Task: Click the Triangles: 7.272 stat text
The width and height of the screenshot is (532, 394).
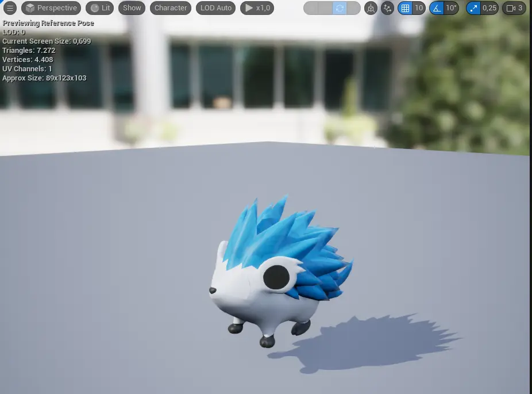Action: point(29,50)
